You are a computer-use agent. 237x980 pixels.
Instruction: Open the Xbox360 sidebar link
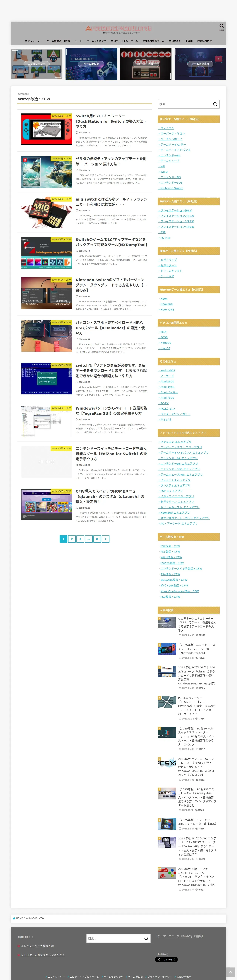166,304
